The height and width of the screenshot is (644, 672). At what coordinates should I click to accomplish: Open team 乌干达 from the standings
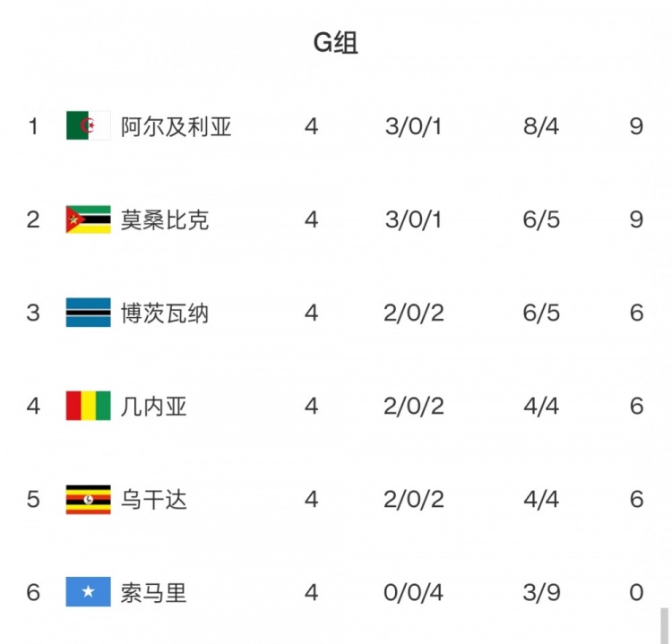pyautogui.click(x=154, y=499)
